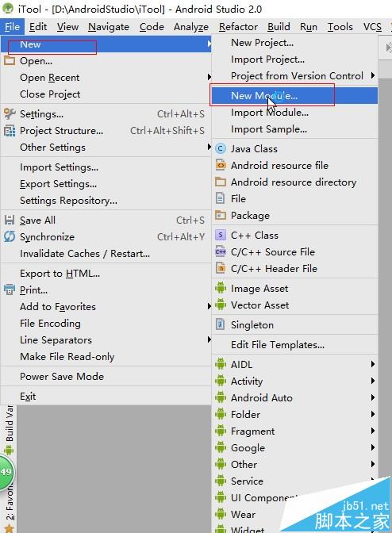Select the C++ Class icon
The image size is (392, 533).
[x=221, y=235]
